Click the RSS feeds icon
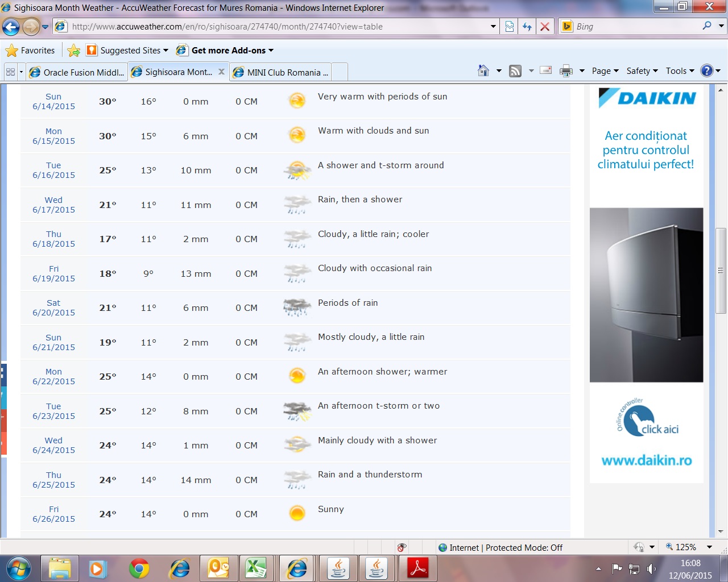 (x=515, y=71)
